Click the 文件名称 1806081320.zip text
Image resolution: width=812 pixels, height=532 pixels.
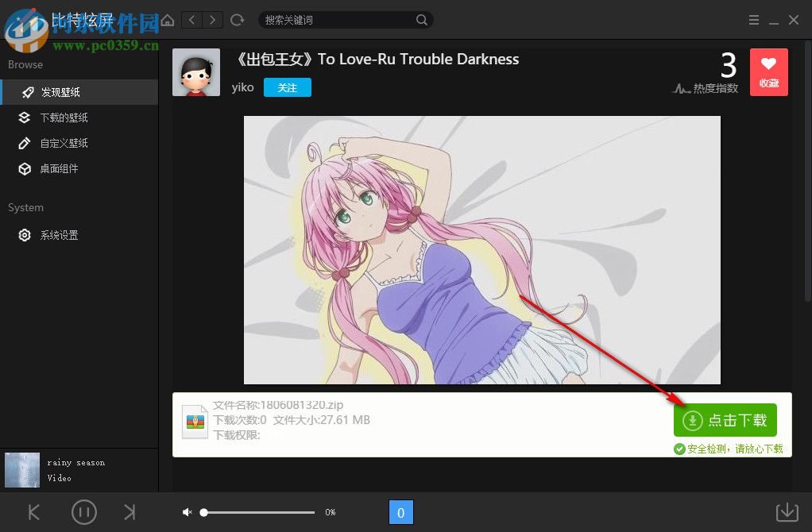click(x=277, y=405)
